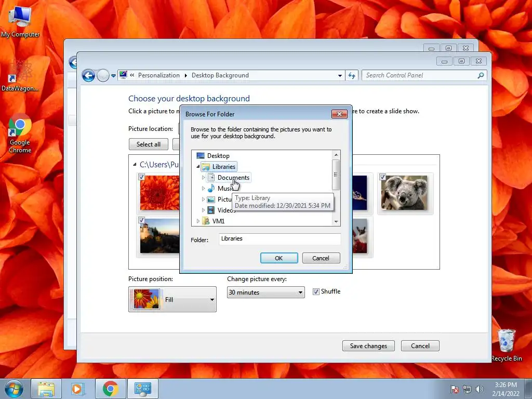
Task: Click the Show desktop strip
Action: click(528, 389)
